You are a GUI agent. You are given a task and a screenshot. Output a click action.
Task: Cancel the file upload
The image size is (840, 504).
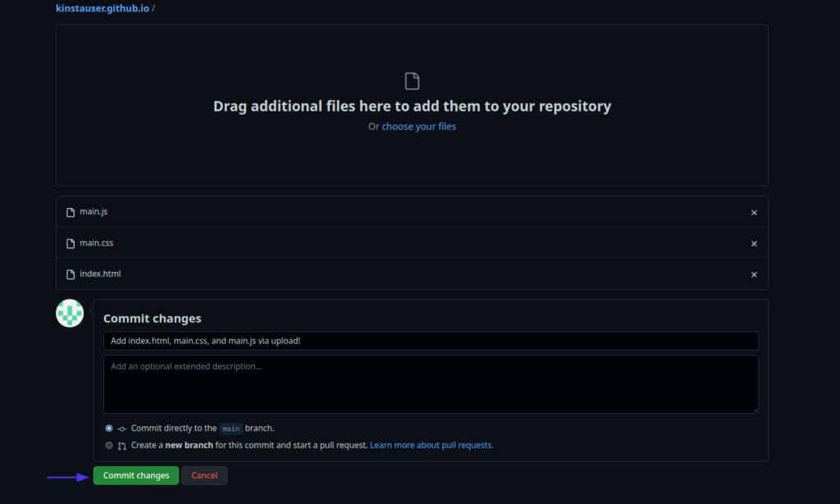point(204,475)
